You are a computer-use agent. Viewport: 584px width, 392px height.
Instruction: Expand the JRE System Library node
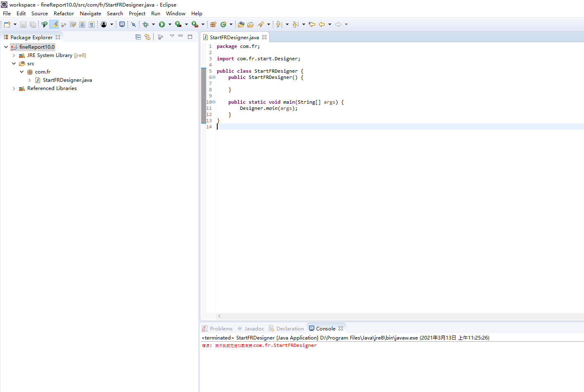tap(14, 55)
